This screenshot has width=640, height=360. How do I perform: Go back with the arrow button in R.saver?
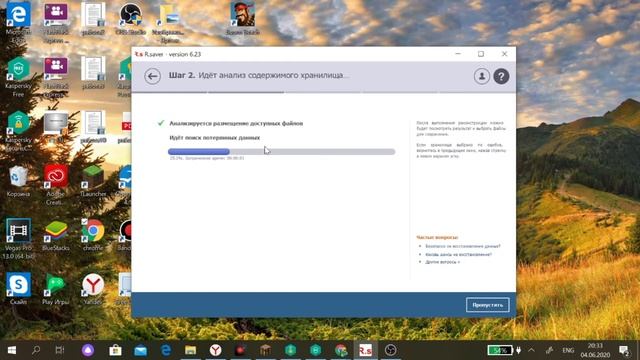click(x=152, y=76)
